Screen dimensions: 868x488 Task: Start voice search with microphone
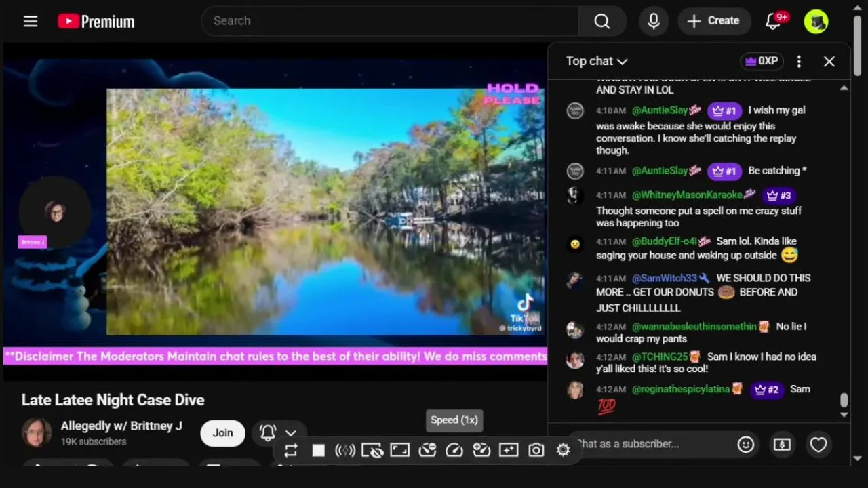click(654, 21)
